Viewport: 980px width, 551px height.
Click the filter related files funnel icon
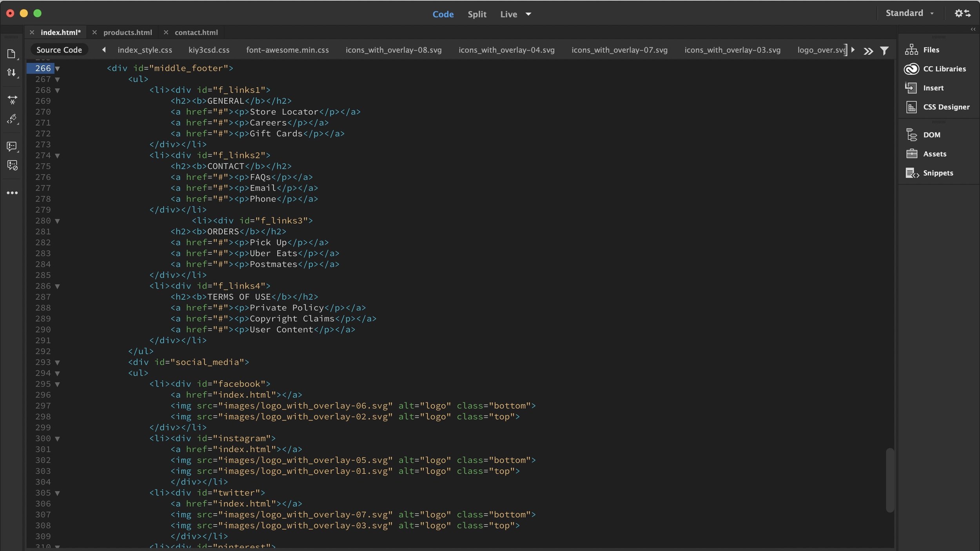click(884, 51)
